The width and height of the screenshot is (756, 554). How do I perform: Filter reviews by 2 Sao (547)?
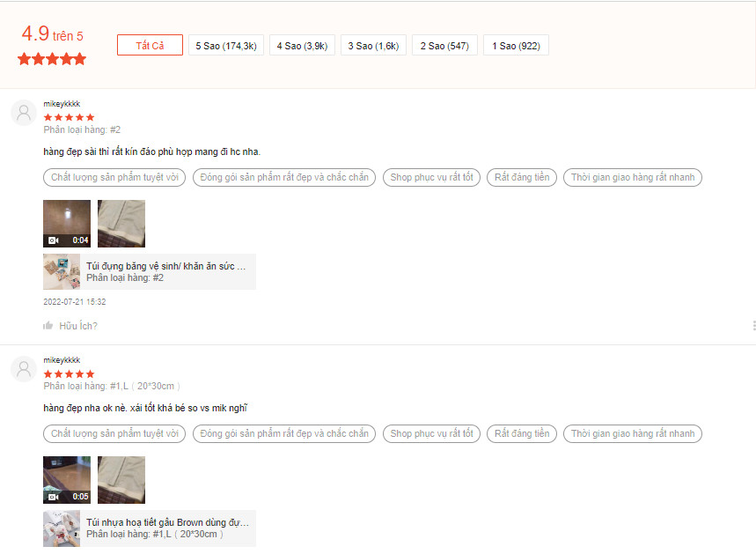click(444, 46)
